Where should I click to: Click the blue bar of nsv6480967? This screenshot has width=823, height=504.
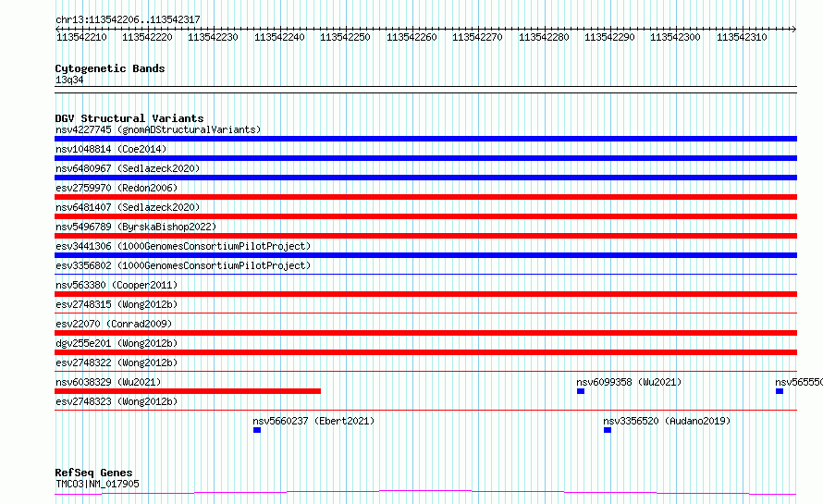[425, 178]
